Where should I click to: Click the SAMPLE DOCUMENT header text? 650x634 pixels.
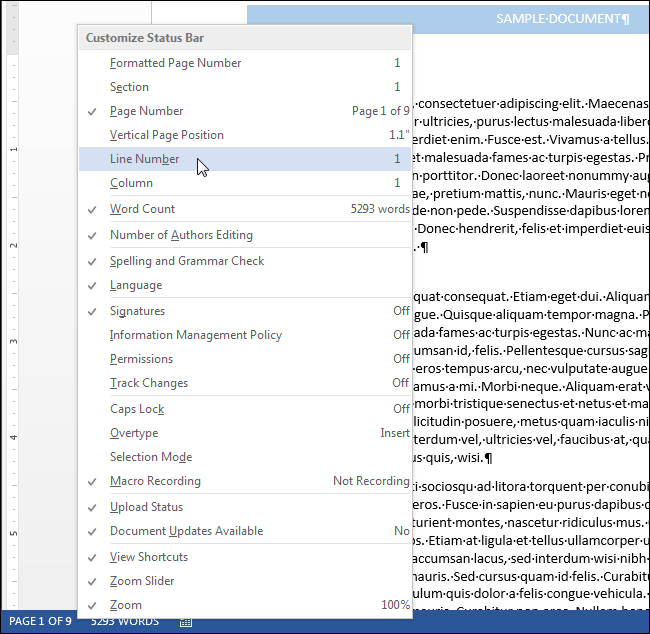pos(563,19)
